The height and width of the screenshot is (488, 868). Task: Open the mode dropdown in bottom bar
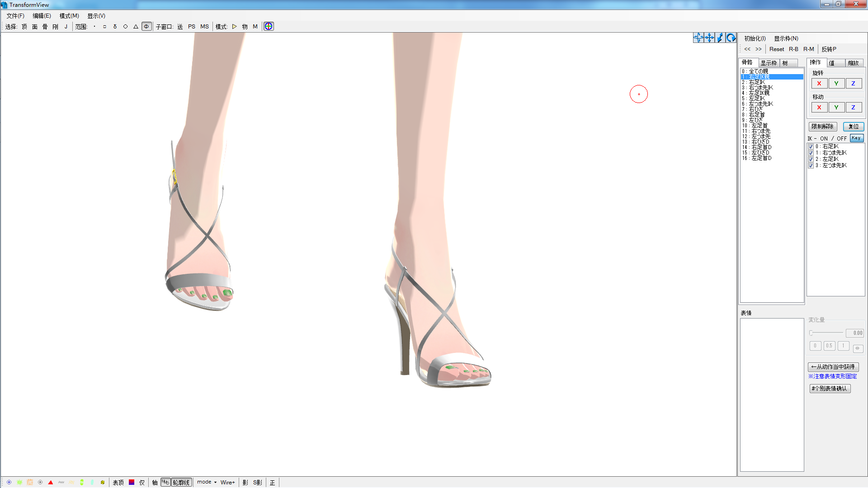(207, 482)
